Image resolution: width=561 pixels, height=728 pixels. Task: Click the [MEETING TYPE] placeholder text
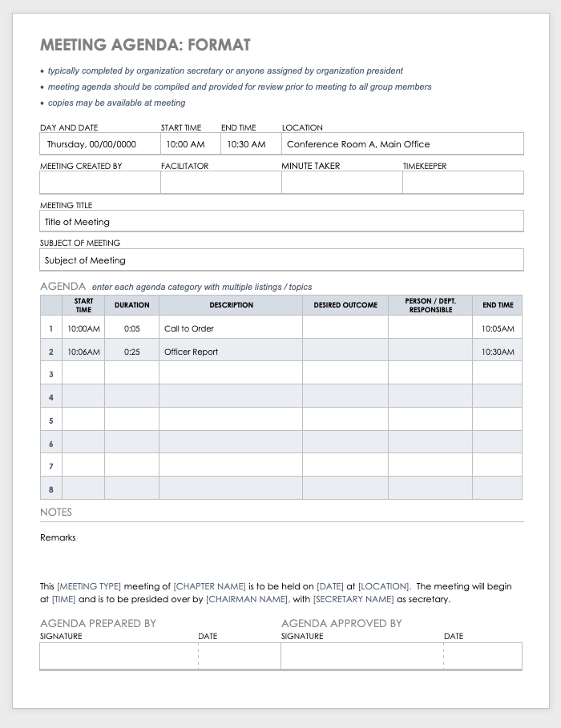coord(89,586)
